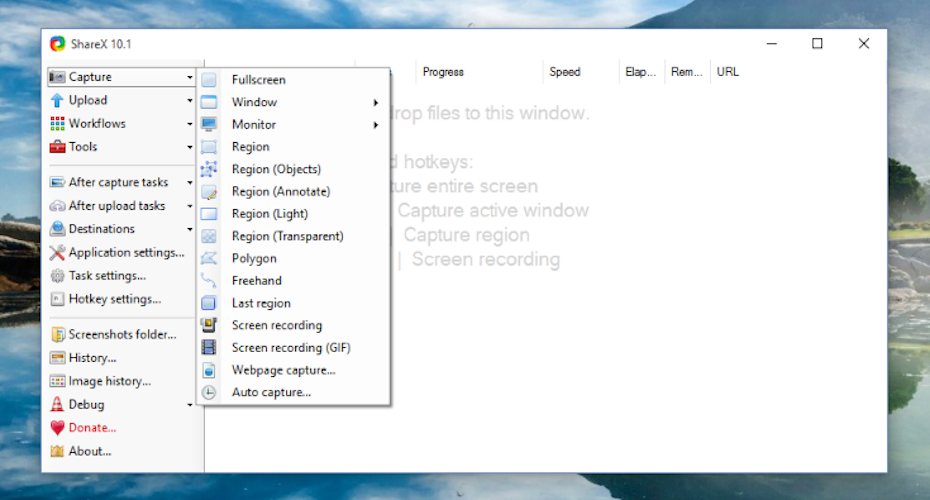Image resolution: width=930 pixels, height=500 pixels.
Task: Click the Polygon capture icon
Action: click(209, 258)
